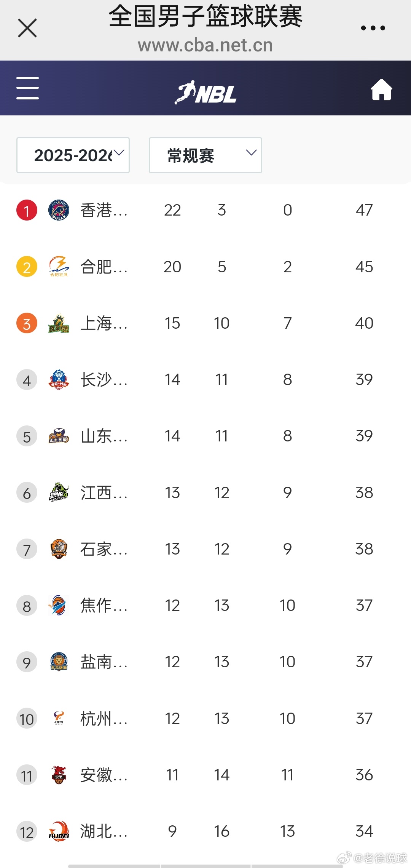The image size is (411, 868).
Task: Open the 香港 team name link
Action: click(104, 210)
